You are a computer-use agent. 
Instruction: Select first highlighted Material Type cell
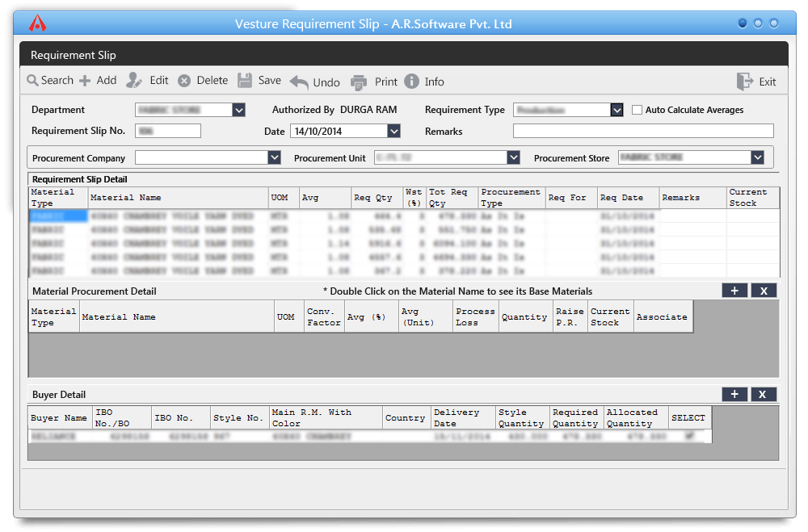pos(58,216)
